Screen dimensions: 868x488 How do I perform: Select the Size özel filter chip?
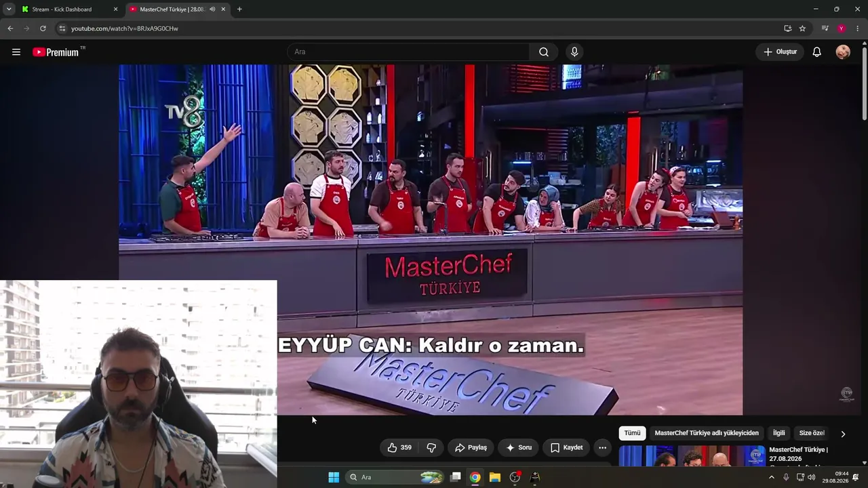[812, 433]
